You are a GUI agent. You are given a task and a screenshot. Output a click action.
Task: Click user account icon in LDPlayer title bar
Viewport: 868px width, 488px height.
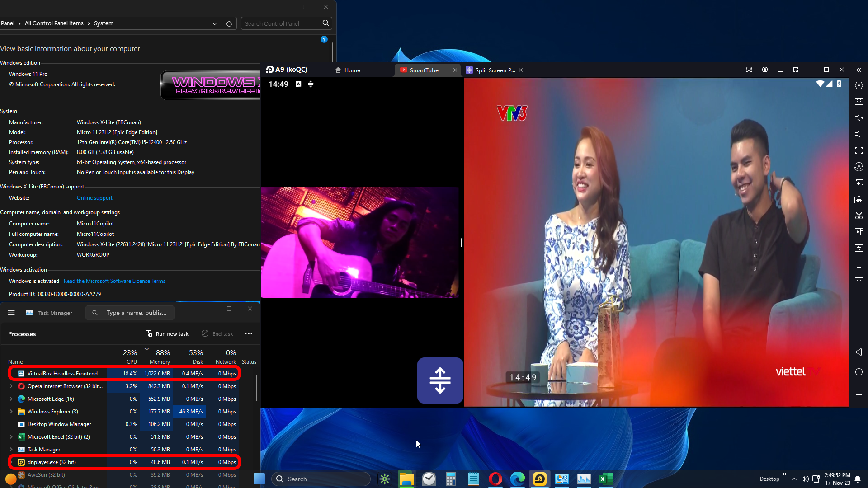point(765,70)
